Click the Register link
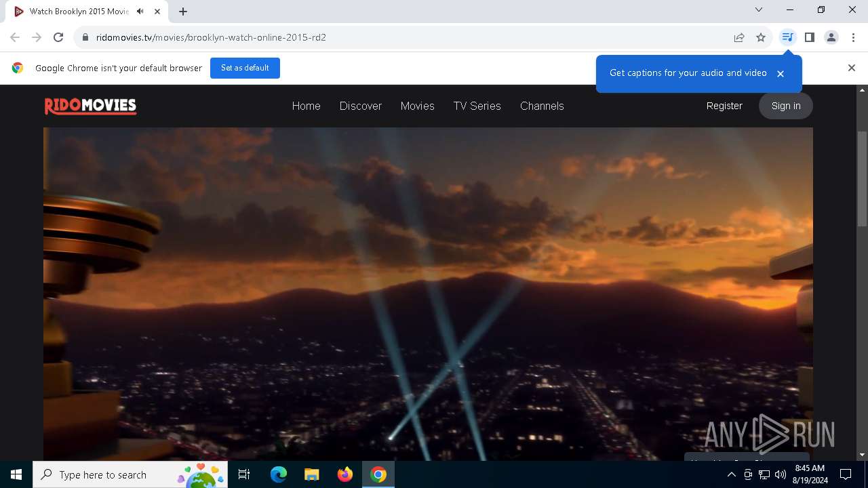This screenshot has height=488, width=868. point(724,106)
